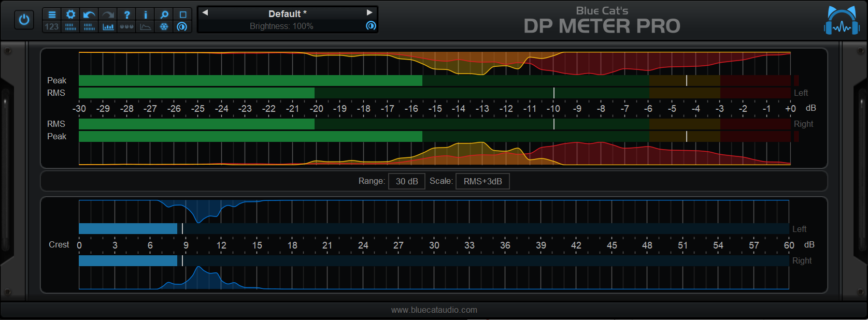Click the Left crest factor meter bar
This screenshot has height=320, width=868.
point(434,228)
